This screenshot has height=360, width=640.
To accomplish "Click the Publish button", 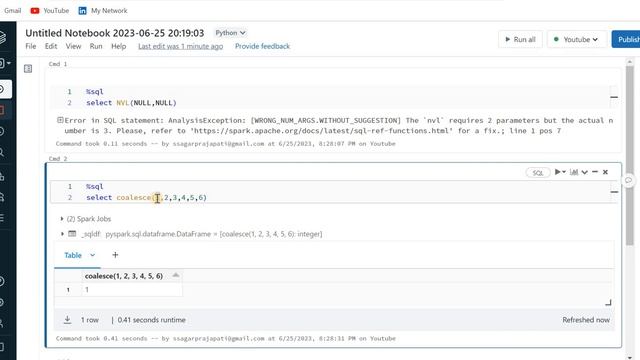I will 626,39.
